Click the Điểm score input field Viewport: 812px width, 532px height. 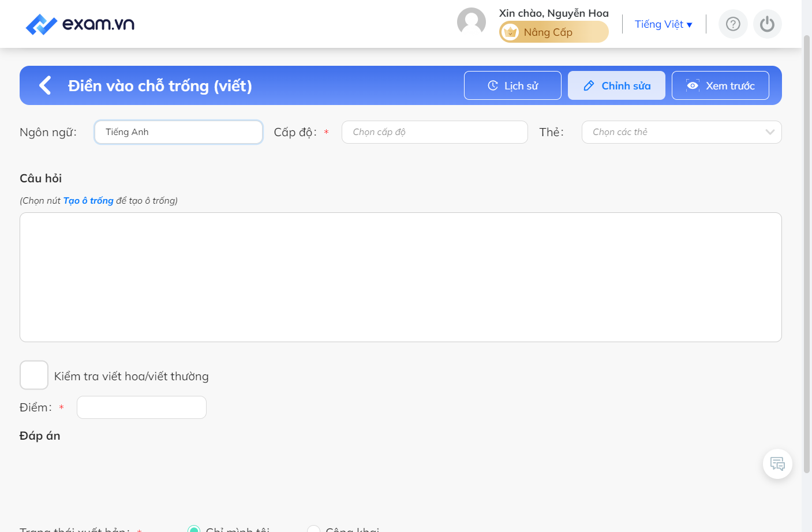tap(141, 407)
